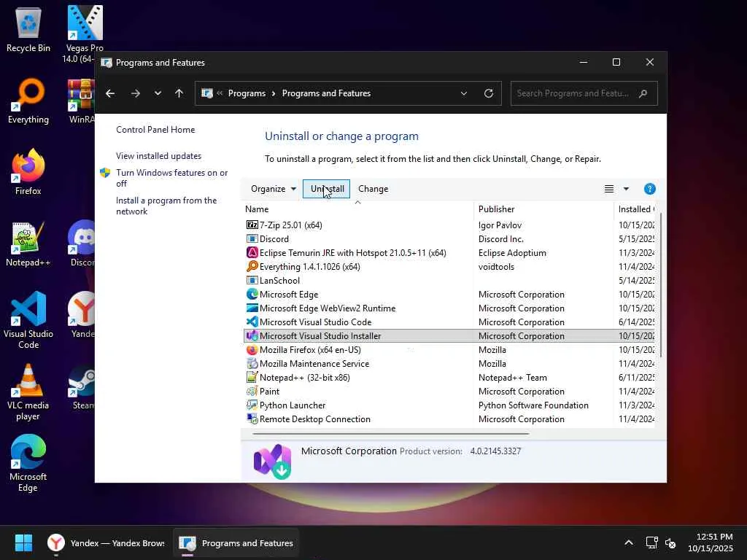Image resolution: width=747 pixels, height=560 pixels.
Task: Open recent locations dropdown arrow
Action: point(158,93)
